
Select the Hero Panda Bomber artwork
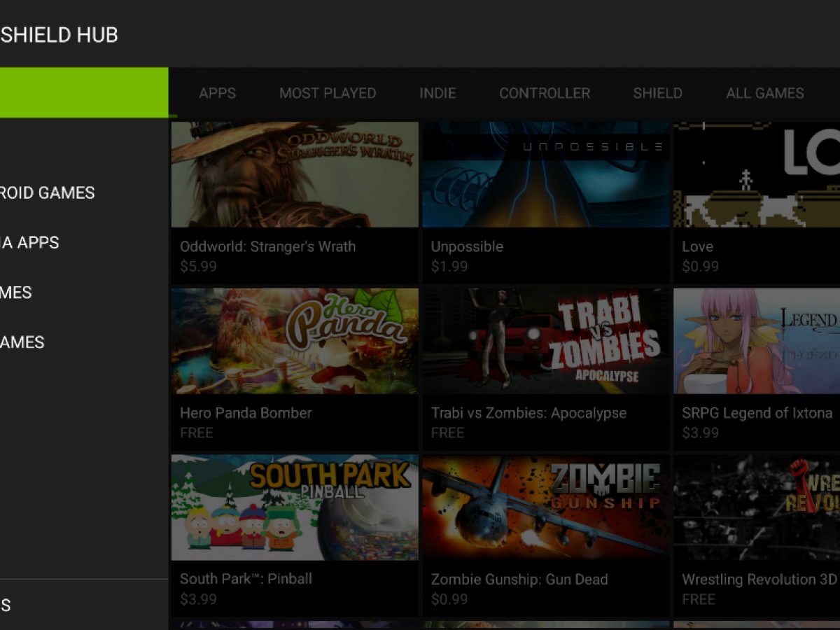coord(295,341)
